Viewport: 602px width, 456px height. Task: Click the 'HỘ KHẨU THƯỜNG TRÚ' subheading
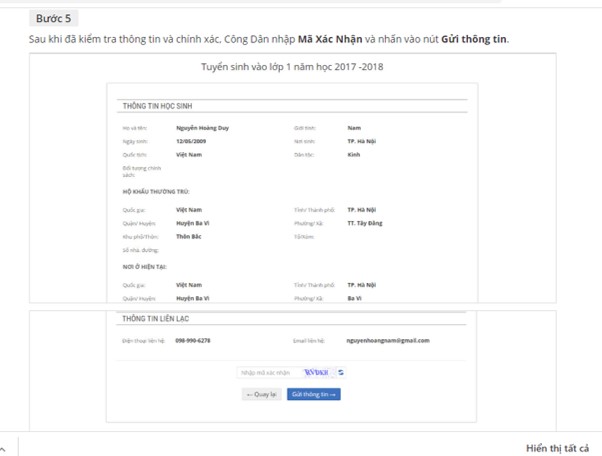click(156, 190)
